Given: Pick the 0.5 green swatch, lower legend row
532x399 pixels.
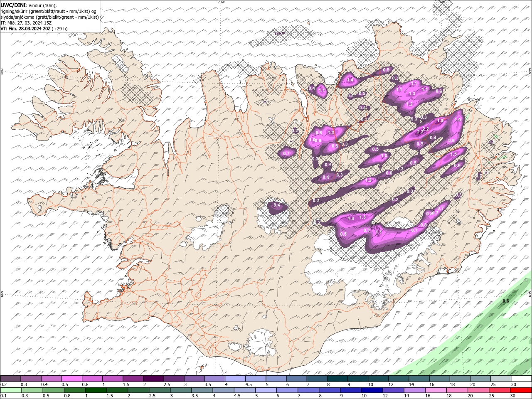Looking at the screenshot, I should (53, 390).
